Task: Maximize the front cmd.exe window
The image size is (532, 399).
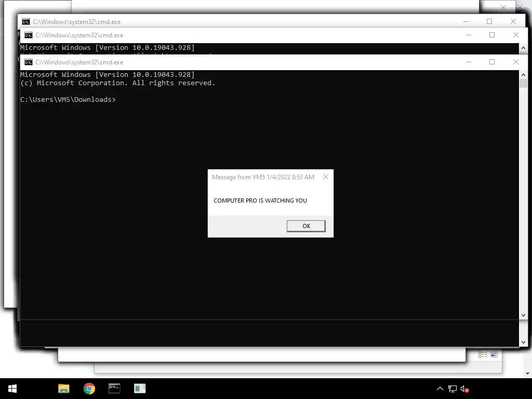Action: (492, 62)
